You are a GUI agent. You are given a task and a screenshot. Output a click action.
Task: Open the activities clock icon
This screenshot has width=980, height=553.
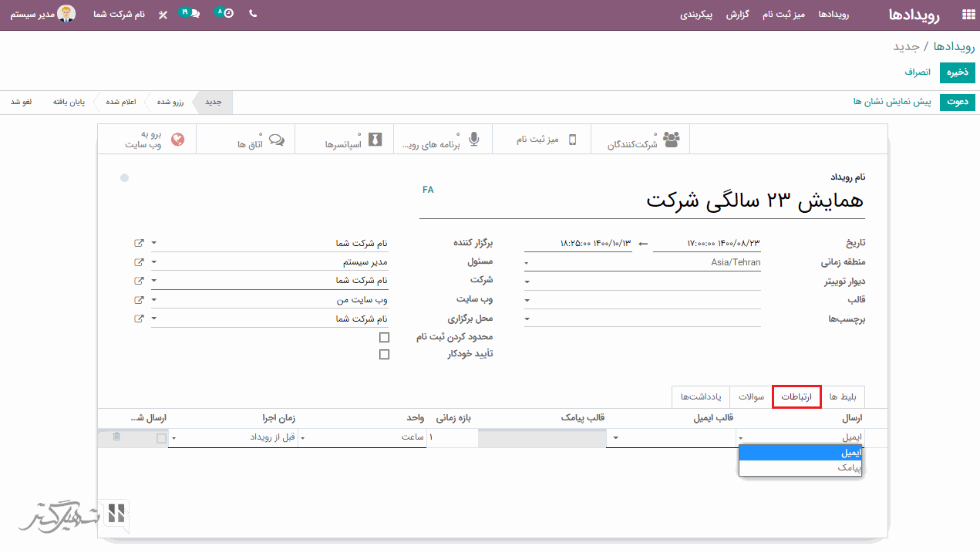(x=224, y=14)
